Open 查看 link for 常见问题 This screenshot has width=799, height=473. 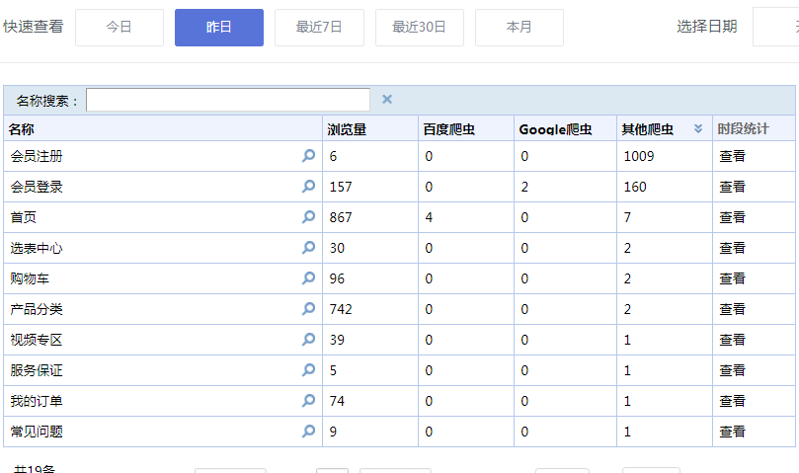point(732,431)
